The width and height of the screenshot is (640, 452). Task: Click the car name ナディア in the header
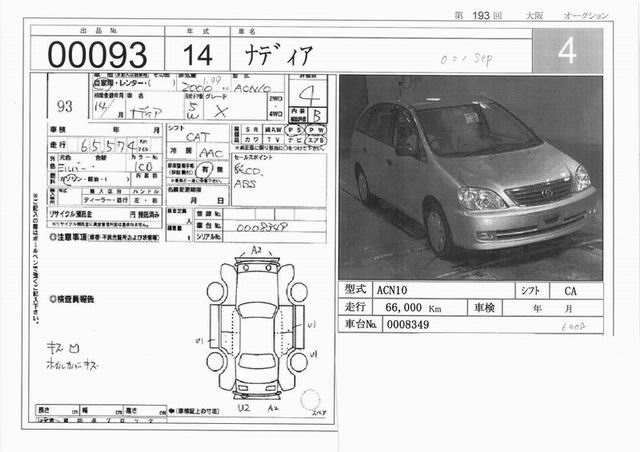pyautogui.click(x=279, y=55)
